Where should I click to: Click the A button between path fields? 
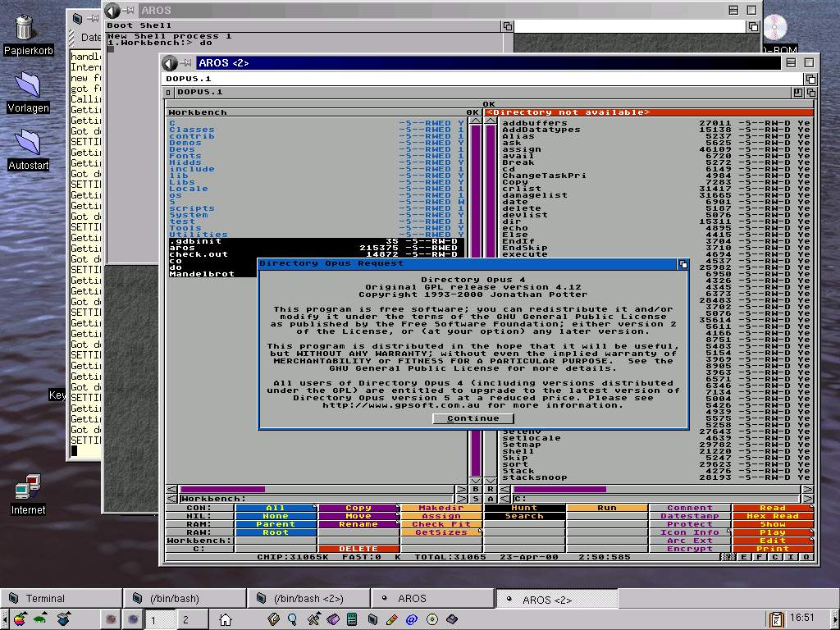(x=491, y=499)
